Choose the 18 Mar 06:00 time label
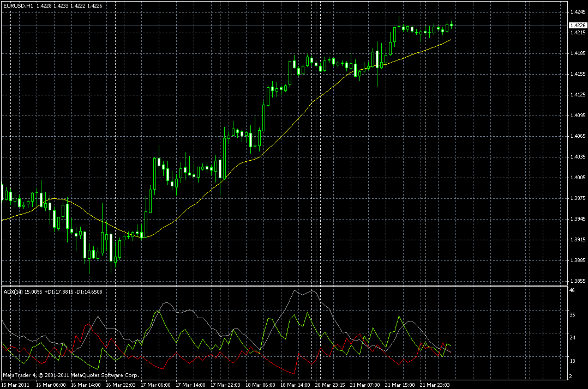The width and height of the screenshot is (588, 389). pyautogui.click(x=260, y=385)
